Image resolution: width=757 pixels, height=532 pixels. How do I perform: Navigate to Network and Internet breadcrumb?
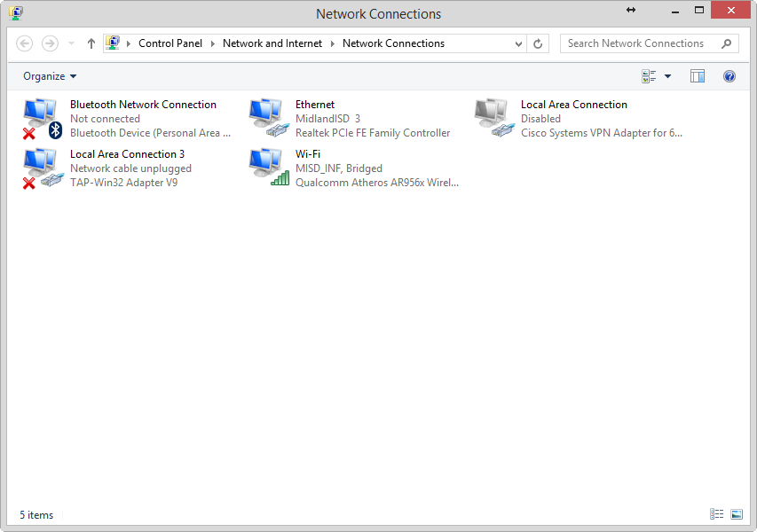[272, 43]
